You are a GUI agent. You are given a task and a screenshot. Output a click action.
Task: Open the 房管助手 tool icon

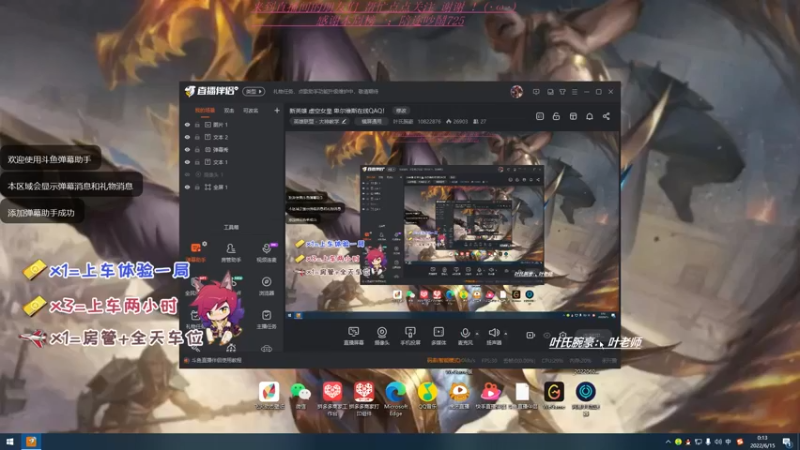click(x=231, y=252)
